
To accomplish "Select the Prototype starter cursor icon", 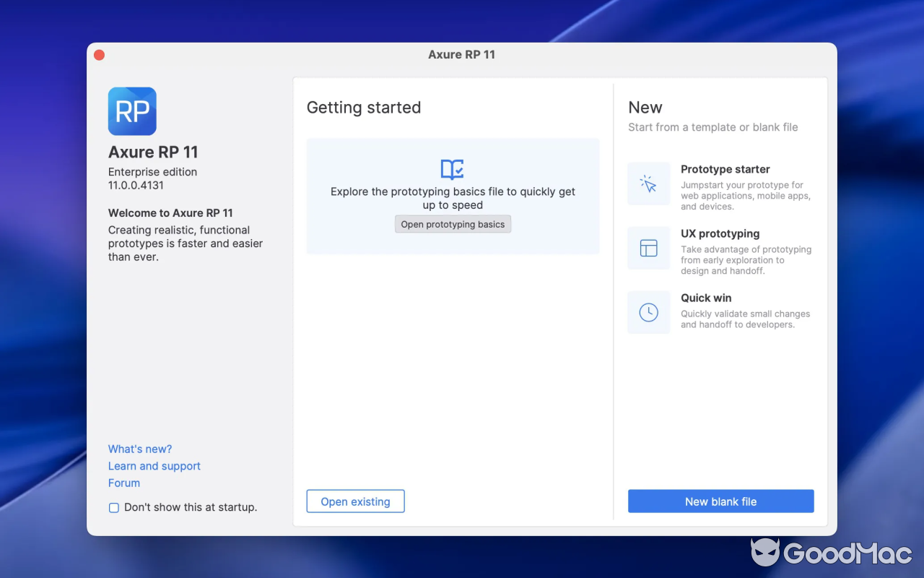I will [x=648, y=184].
